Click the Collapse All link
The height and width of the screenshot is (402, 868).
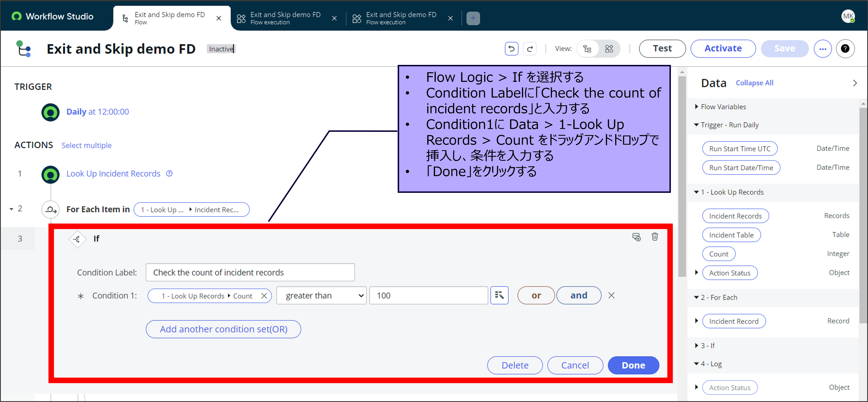pos(754,83)
